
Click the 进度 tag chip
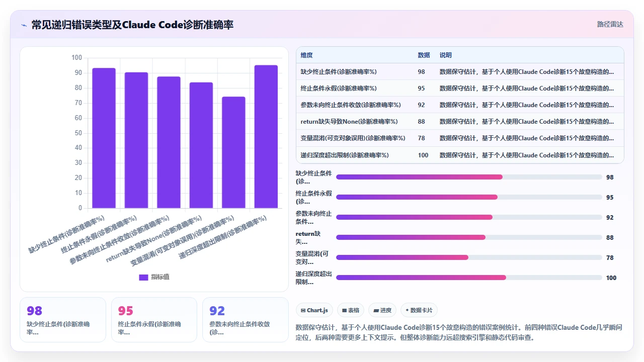pyautogui.click(x=382, y=310)
